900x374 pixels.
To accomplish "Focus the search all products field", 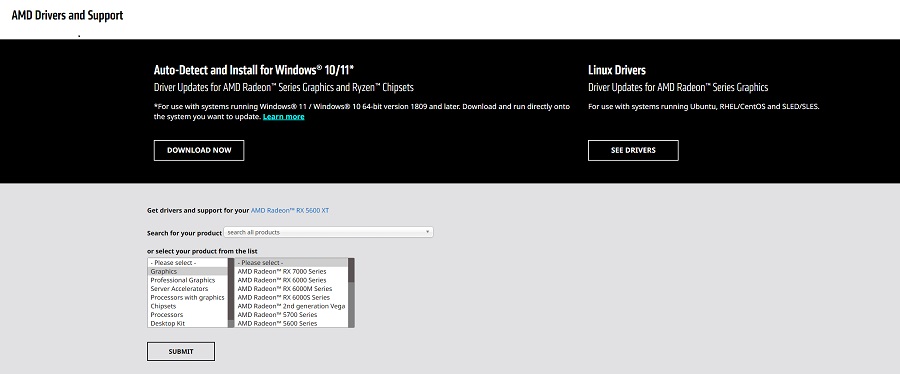I will click(x=328, y=232).
